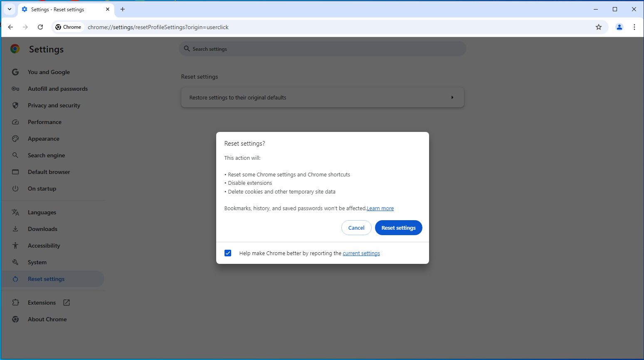Click the magnifier icon for Search engine
The image size is (644, 360).
coord(15,155)
